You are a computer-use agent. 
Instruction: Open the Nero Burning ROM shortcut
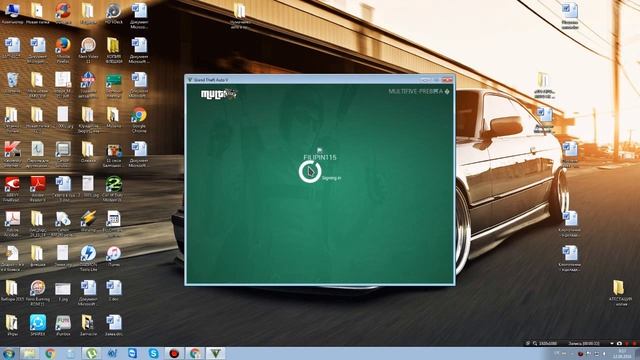tap(38, 293)
